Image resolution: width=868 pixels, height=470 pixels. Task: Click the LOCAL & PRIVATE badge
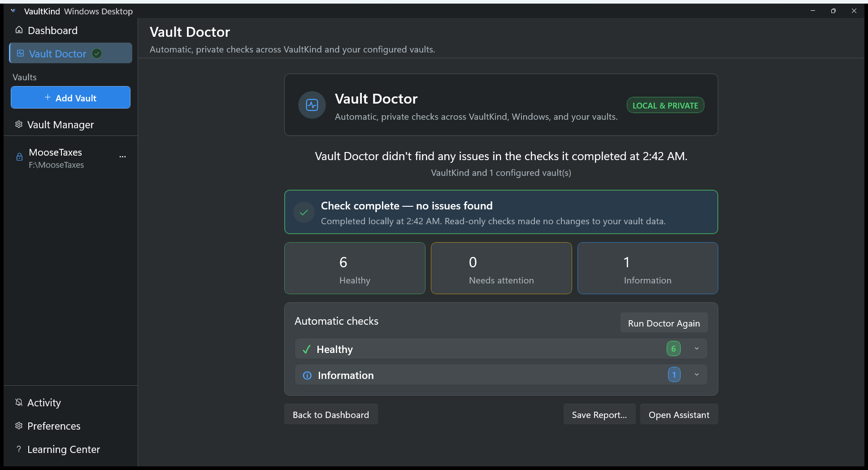(665, 105)
